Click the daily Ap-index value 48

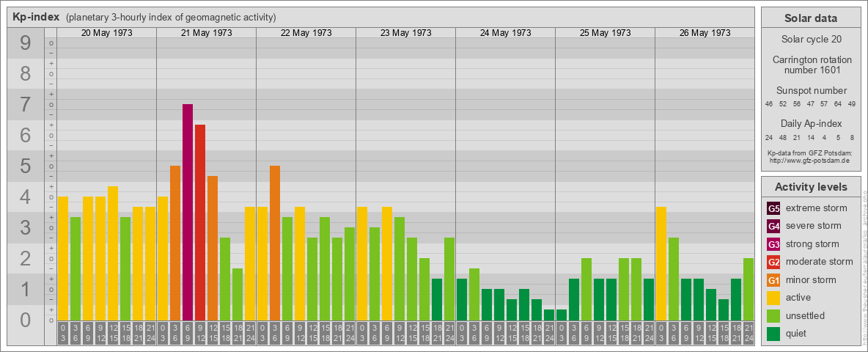(x=783, y=137)
